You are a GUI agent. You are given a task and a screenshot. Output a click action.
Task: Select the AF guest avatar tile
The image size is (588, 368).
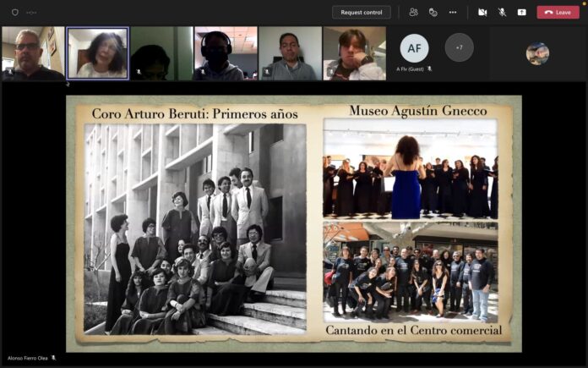[414, 48]
